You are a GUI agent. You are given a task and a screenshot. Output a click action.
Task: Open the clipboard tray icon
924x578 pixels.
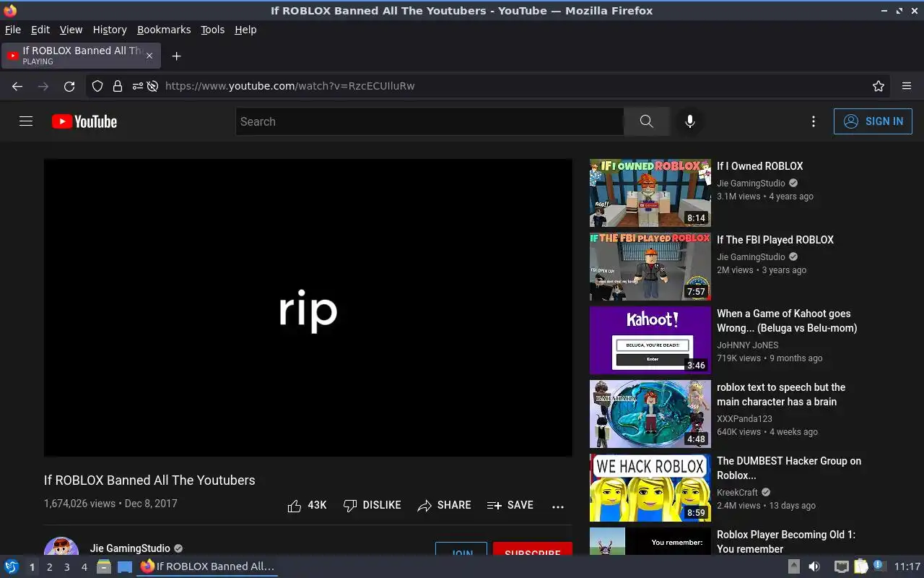860,567
